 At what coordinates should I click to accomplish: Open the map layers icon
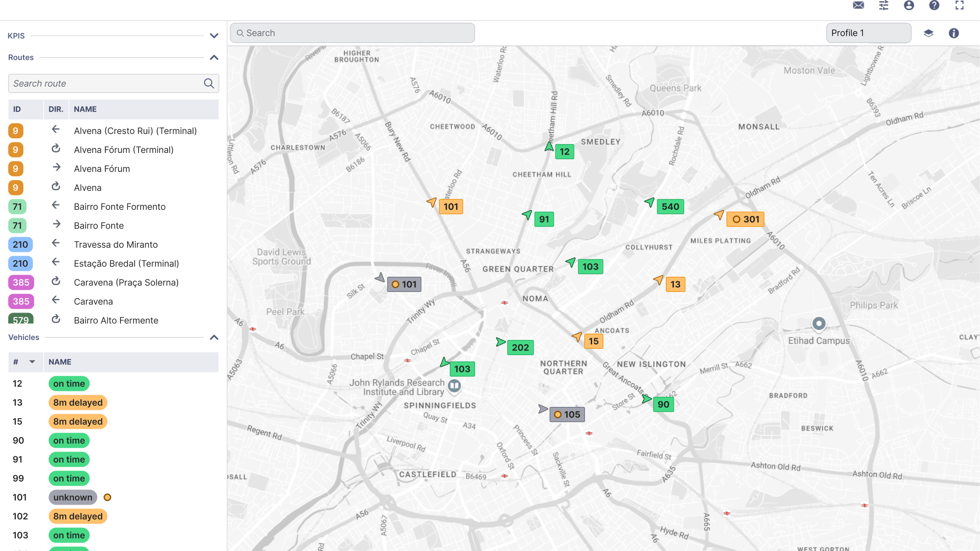(929, 33)
